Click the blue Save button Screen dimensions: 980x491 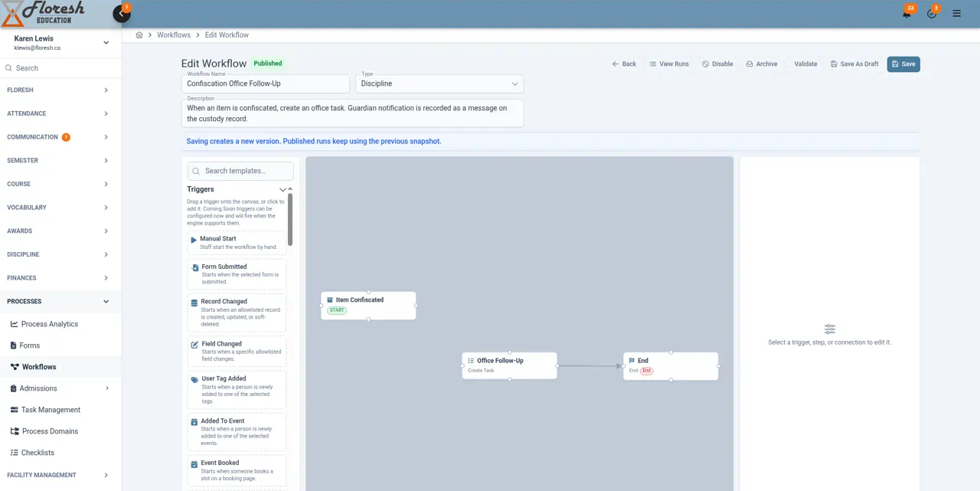pos(903,64)
